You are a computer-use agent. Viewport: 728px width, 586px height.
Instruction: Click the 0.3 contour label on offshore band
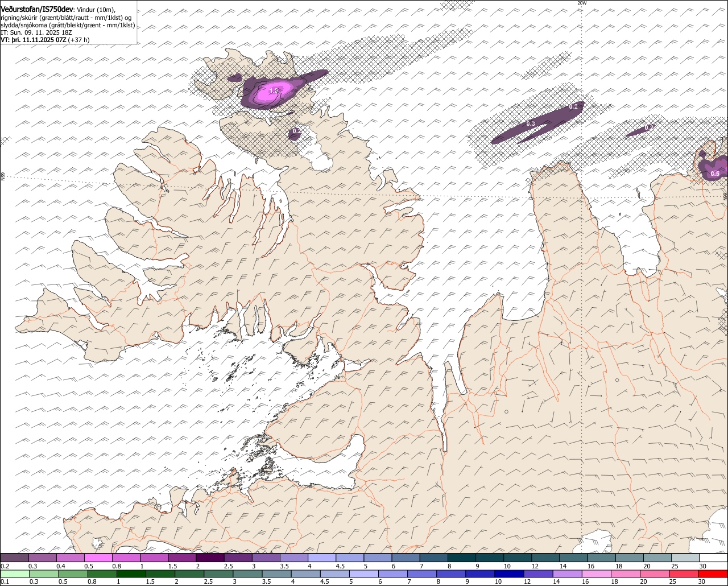(x=531, y=123)
